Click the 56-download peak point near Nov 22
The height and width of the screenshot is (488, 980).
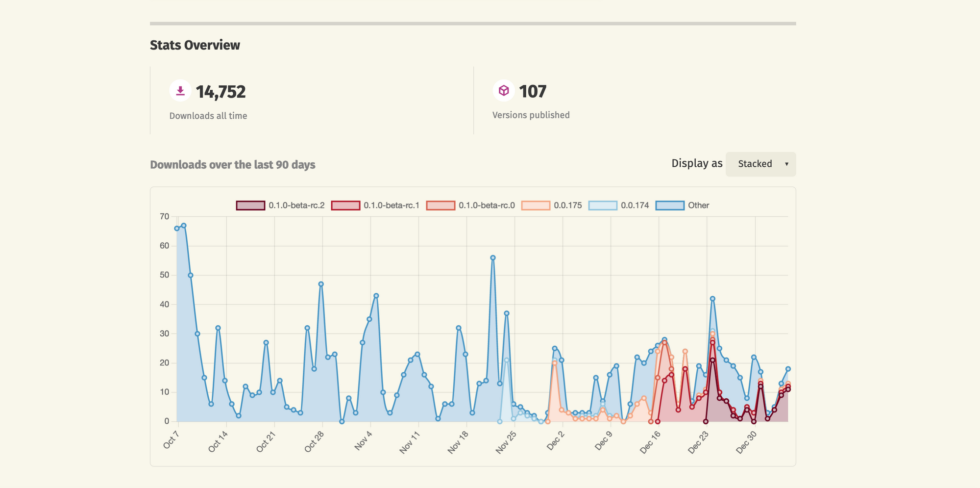493,257
